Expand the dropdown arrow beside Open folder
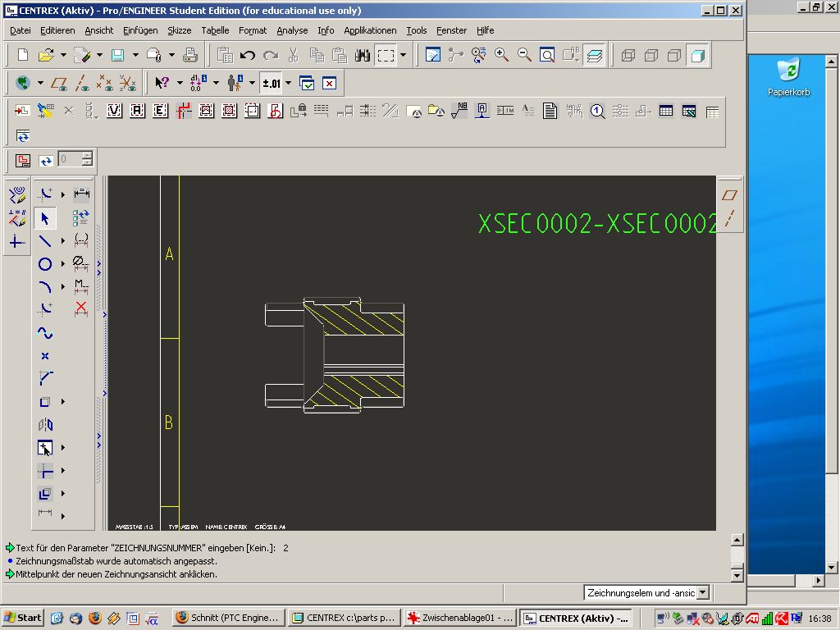The height and width of the screenshot is (630, 840). click(63, 56)
